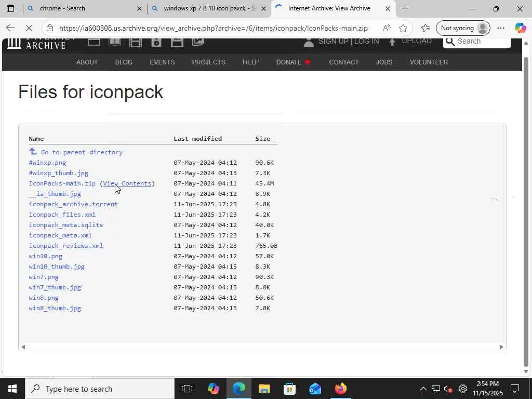Open iconpack_meta.sqlite link
Screen dimensions: 532x399
pyautogui.click(x=66, y=225)
